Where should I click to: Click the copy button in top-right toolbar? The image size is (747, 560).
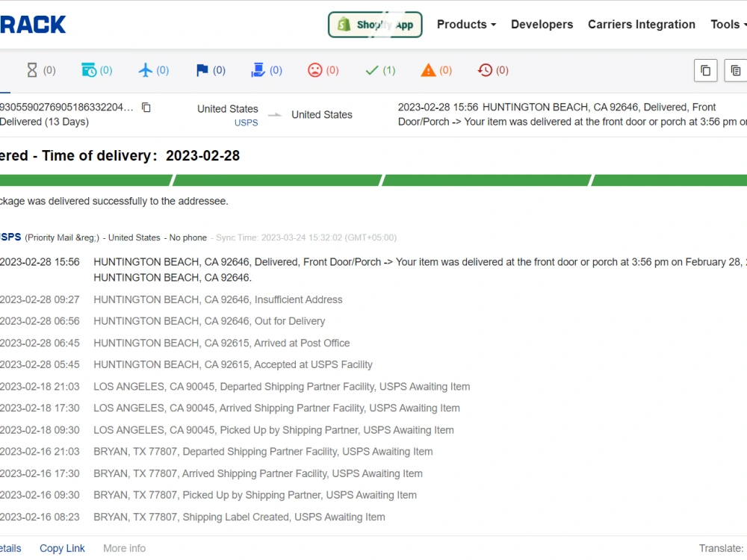pos(706,70)
